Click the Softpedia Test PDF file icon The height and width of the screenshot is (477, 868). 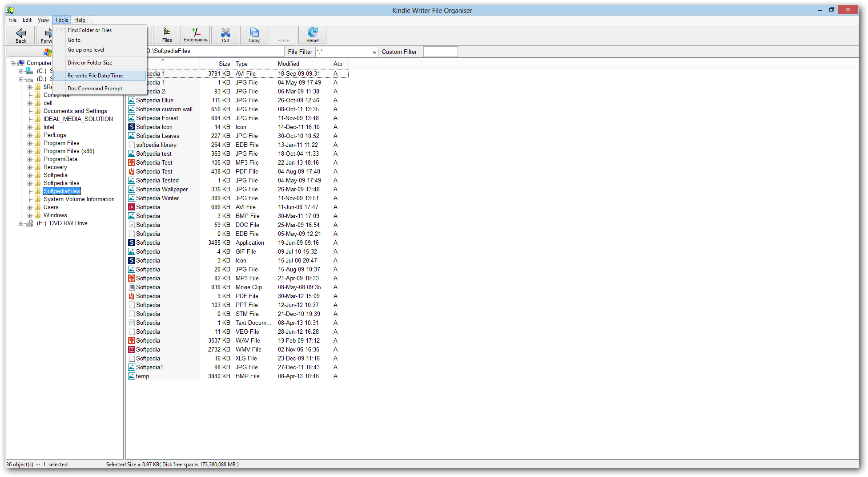click(132, 172)
